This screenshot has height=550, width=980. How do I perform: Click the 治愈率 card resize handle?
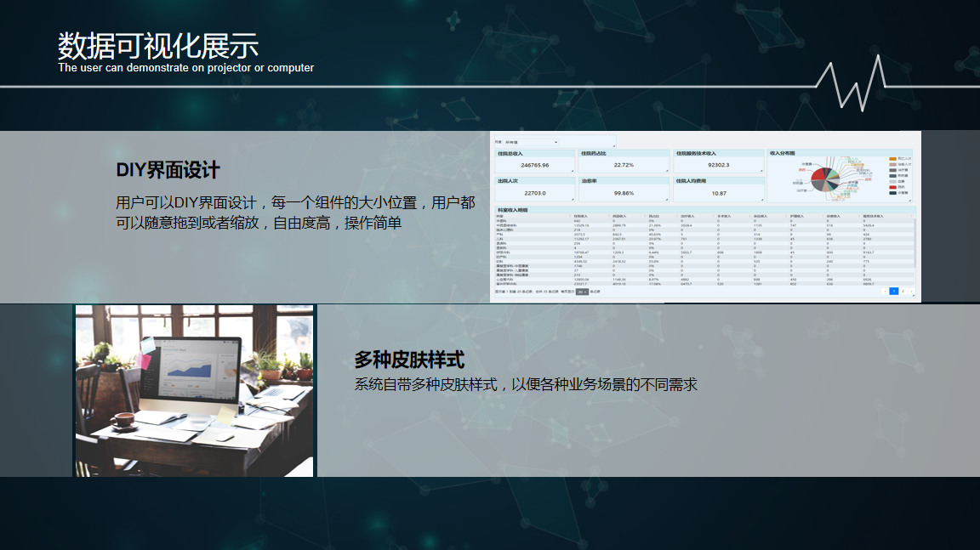click(668, 199)
